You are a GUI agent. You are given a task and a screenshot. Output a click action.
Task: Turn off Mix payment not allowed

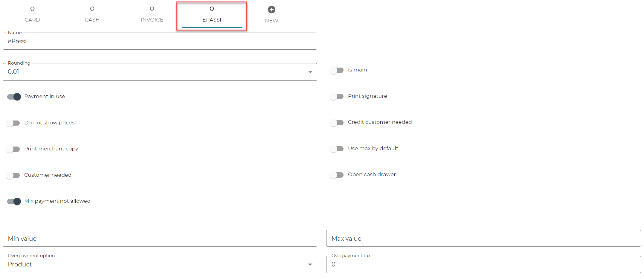coord(14,201)
